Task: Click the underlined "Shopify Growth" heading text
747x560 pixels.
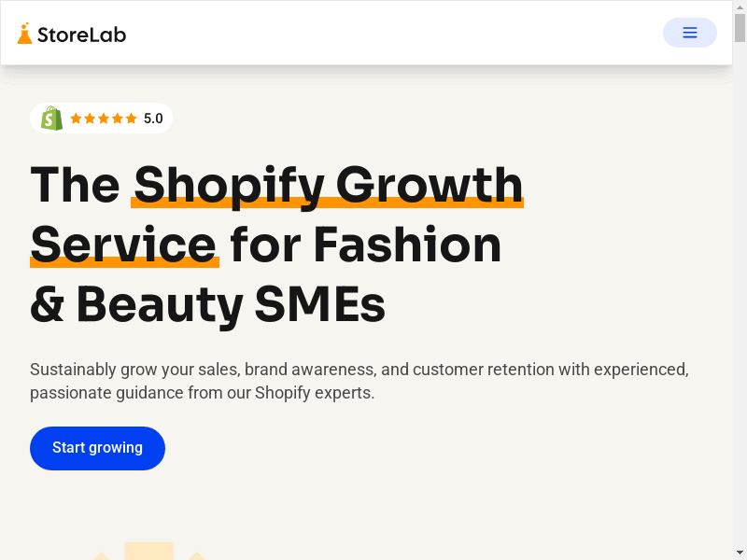Action: [x=328, y=184]
